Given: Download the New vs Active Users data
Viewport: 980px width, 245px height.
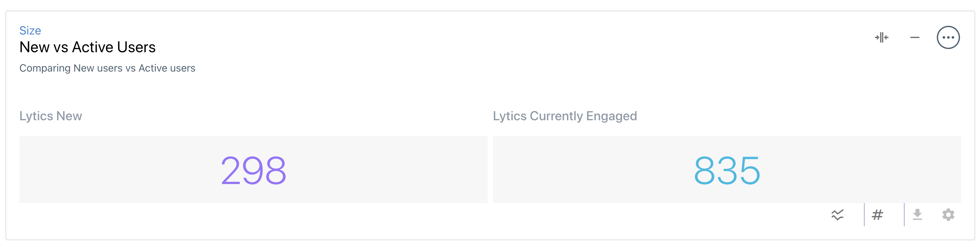Looking at the screenshot, I should pos(917,215).
